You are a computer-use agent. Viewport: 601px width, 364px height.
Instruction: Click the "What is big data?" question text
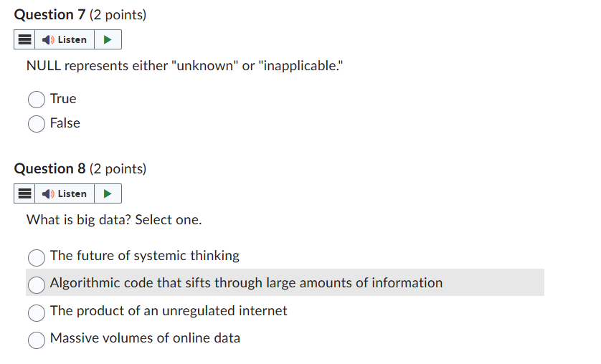[x=114, y=220]
